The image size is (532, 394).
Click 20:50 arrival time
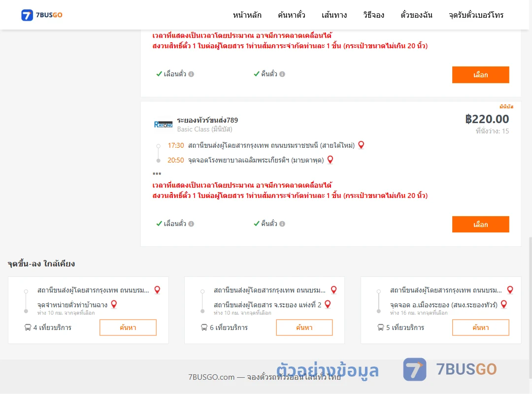tap(176, 160)
